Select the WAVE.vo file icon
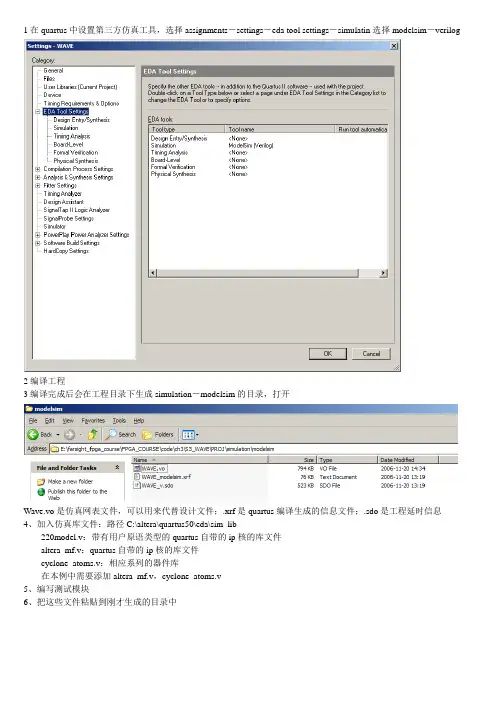This screenshot has height=702, width=496. pyautogui.click(x=137, y=468)
